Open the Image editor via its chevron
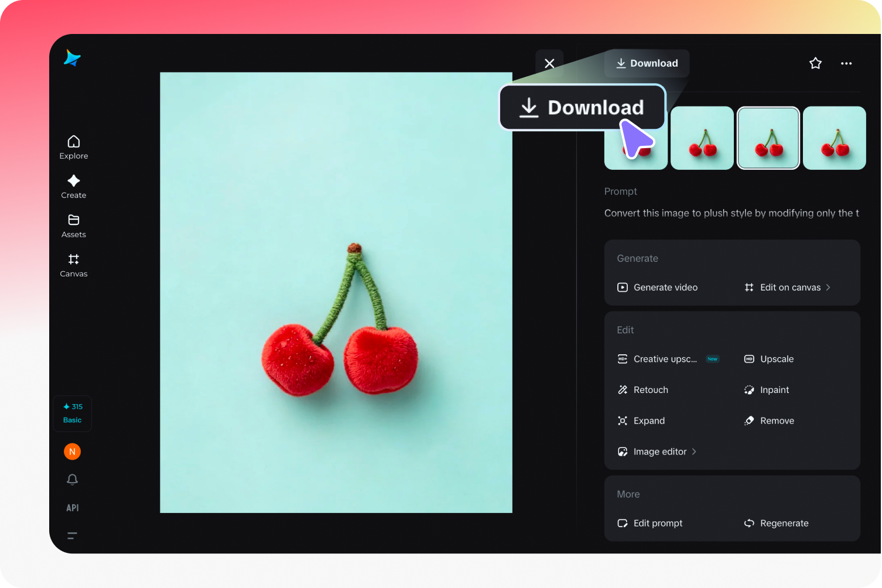The width and height of the screenshot is (882, 588). point(659,452)
